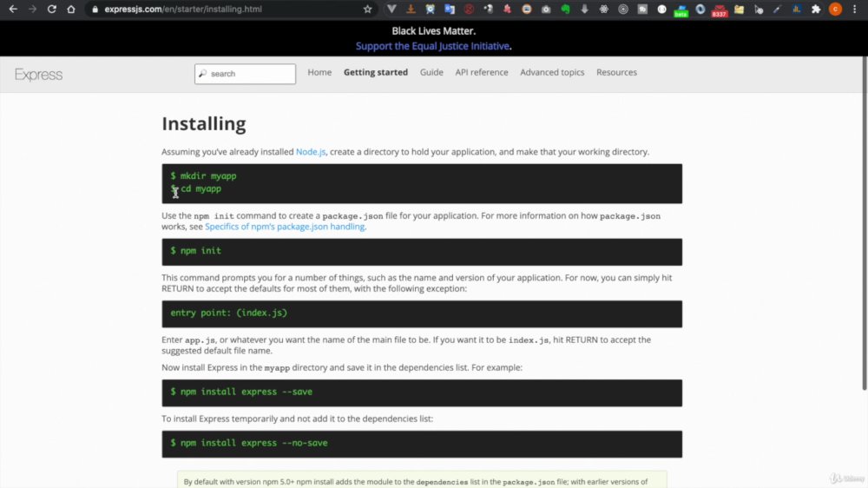Open the Resources nav menu

click(x=616, y=72)
